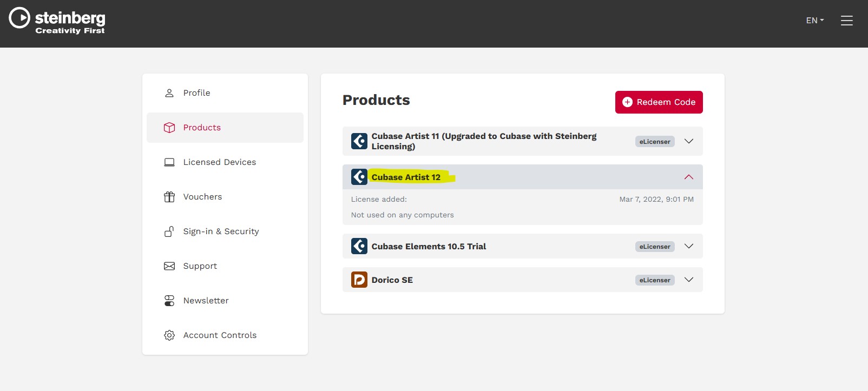Expand the Cubase Artist 11 product row
The image size is (868, 391).
[688, 141]
